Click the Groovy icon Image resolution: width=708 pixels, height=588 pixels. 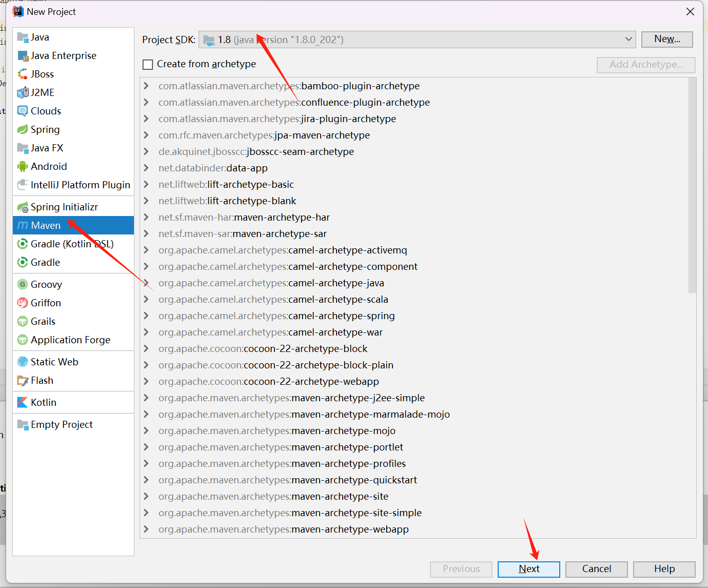coord(23,284)
